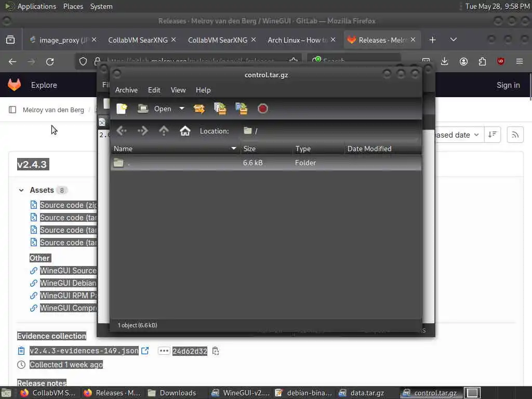Click the Add files to archive icon
The image size is (532, 399).
220,109
